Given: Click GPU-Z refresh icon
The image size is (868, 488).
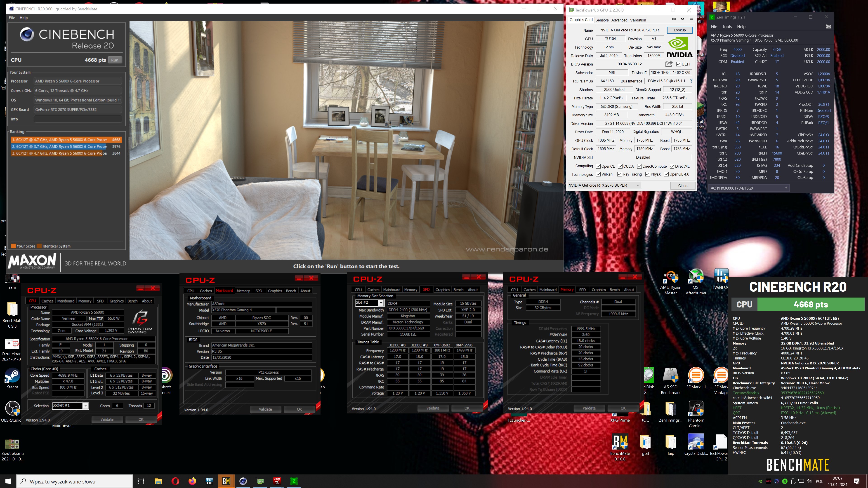Looking at the screenshot, I should tap(682, 19).
